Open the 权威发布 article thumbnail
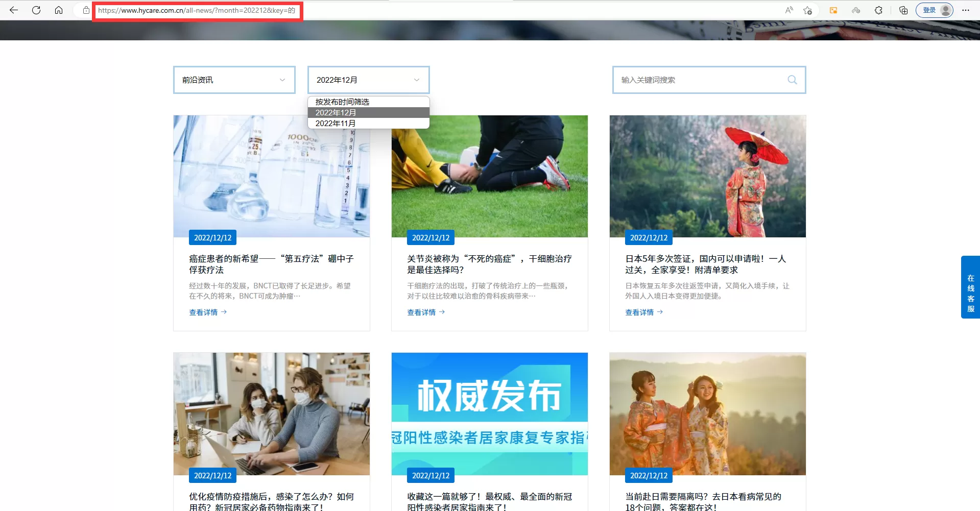Image resolution: width=980 pixels, height=511 pixels. coord(489,413)
